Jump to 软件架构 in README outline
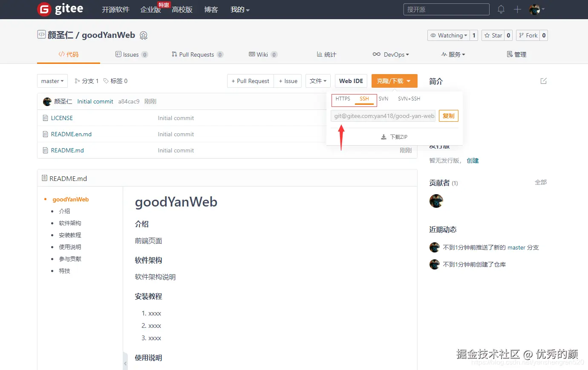 point(70,223)
